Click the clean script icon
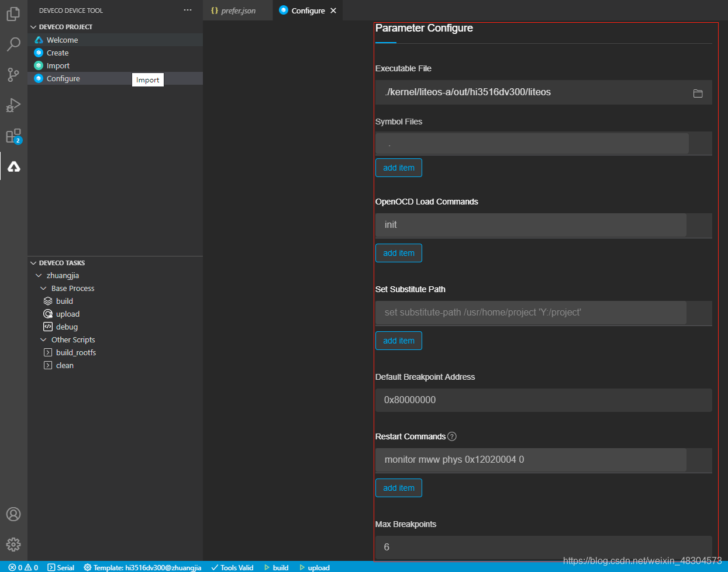 point(48,365)
